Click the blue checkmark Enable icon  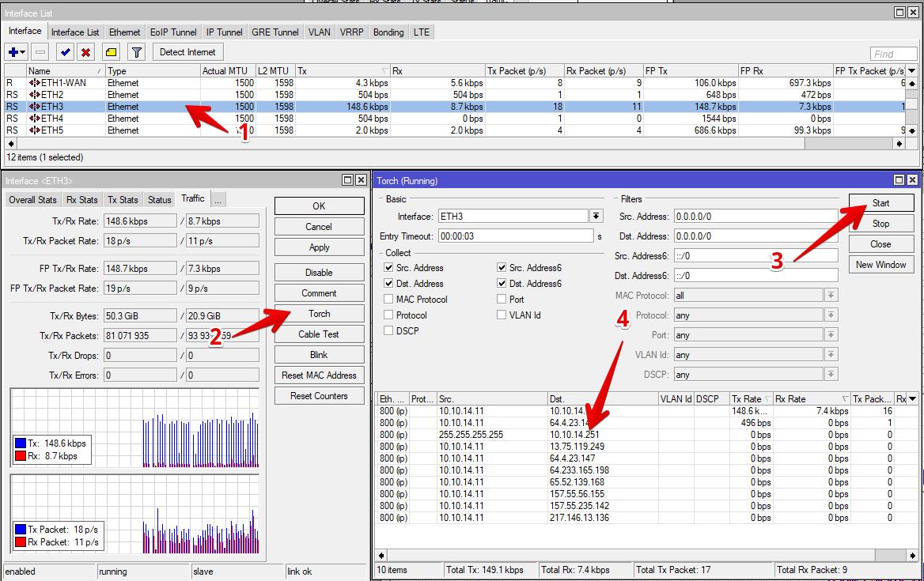click(x=65, y=52)
